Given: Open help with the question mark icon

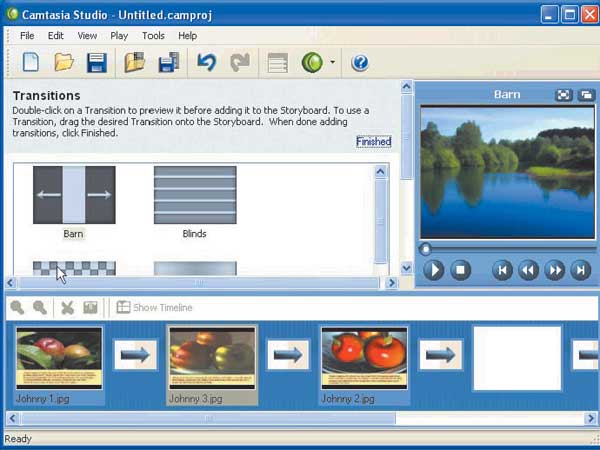Looking at the screenshot, I should pos(360,63).
